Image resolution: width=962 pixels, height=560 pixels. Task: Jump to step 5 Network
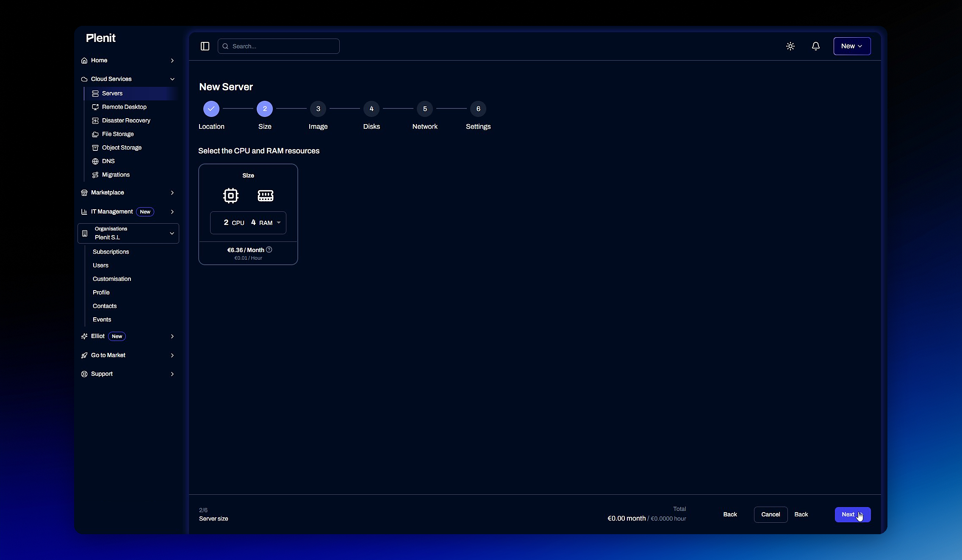[x=425, y=109]
